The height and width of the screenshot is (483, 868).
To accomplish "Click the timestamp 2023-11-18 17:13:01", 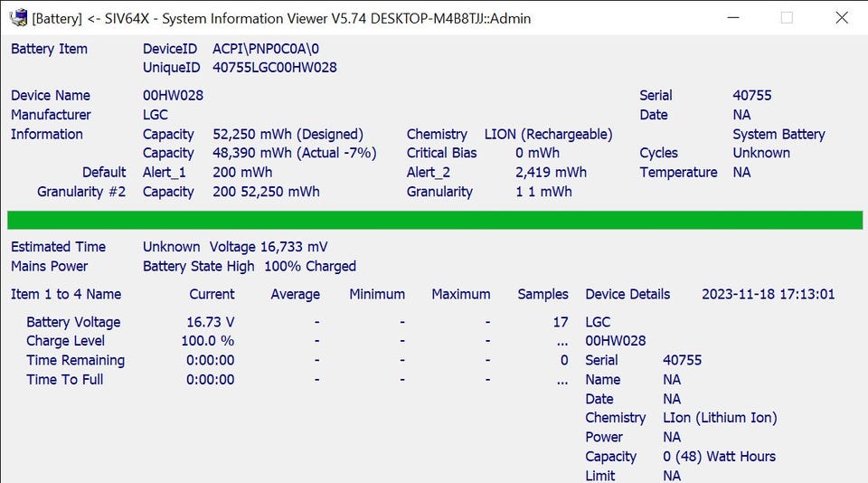I will (768, 294).
